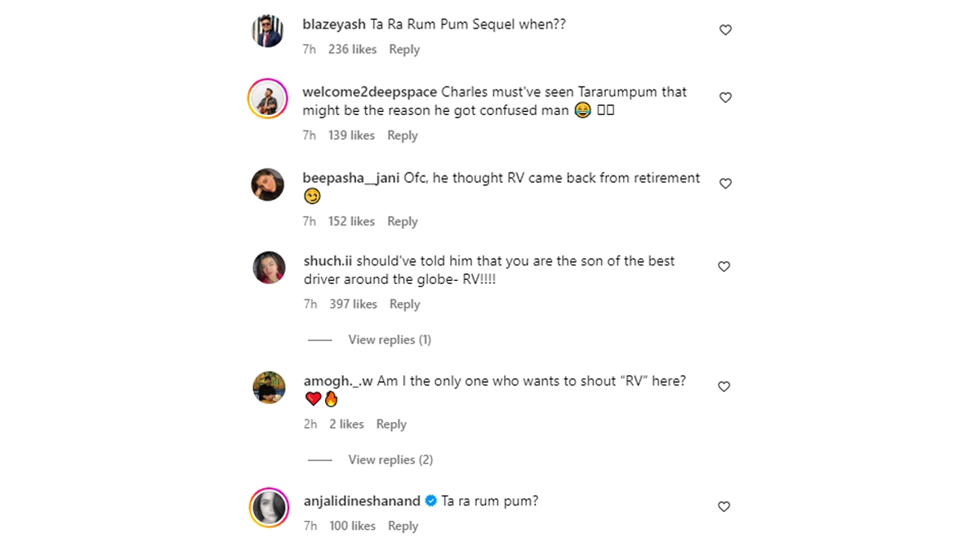Reply to anjalidineshanand's comment
Screen dimensions: 980x551
(403, 527)
